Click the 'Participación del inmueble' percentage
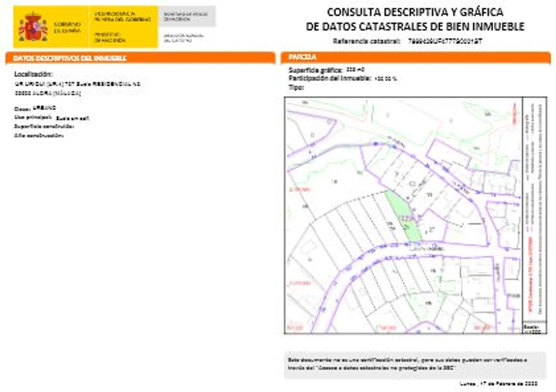 tap(385, 78)
